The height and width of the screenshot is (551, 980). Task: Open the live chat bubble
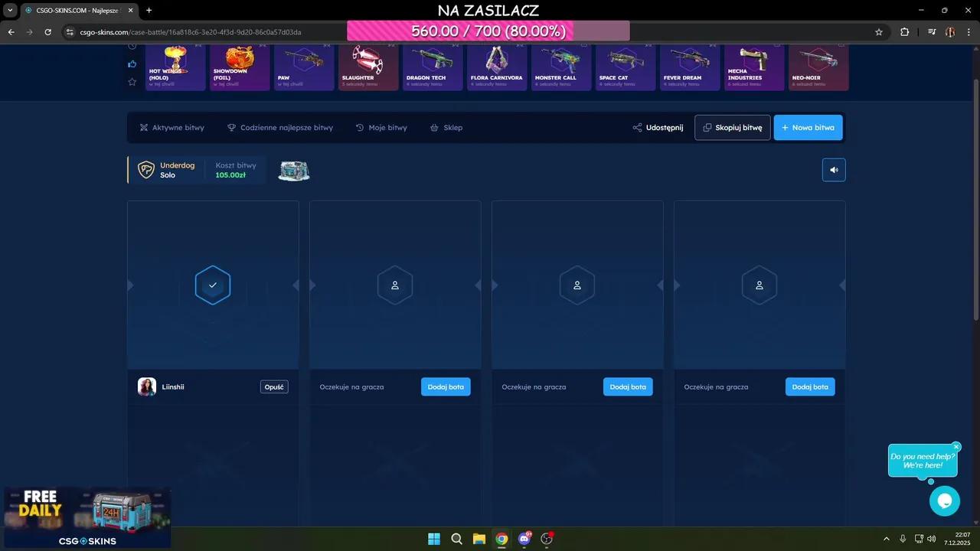945,501
